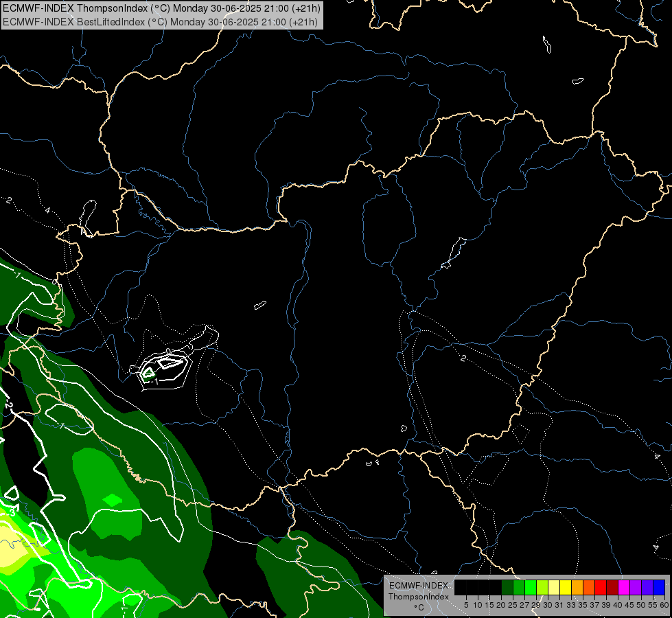This screenshot has width=672, height=618.
Task: Click the pure yellow 31–33 legend swatch
Action: pyautogui.click(x=566, y=587)
